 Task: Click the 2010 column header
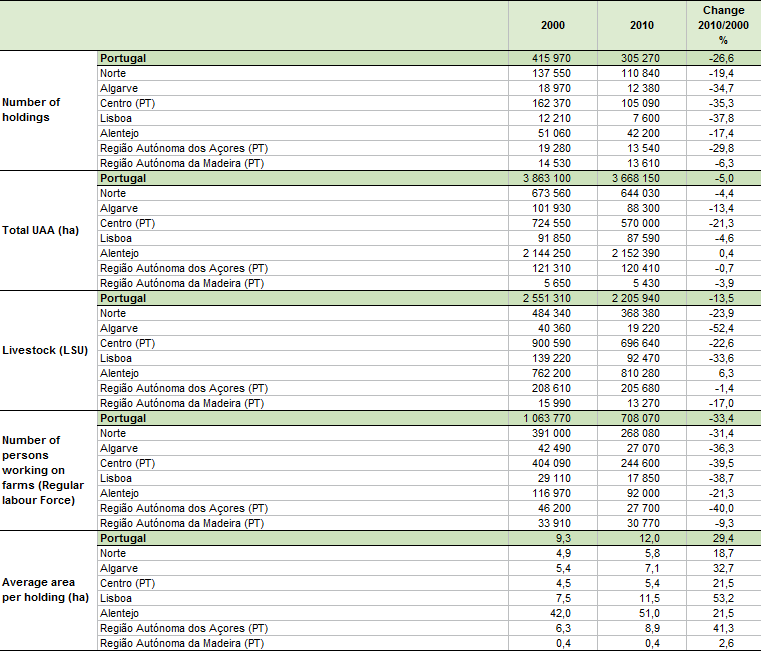(x=642, y=25)
